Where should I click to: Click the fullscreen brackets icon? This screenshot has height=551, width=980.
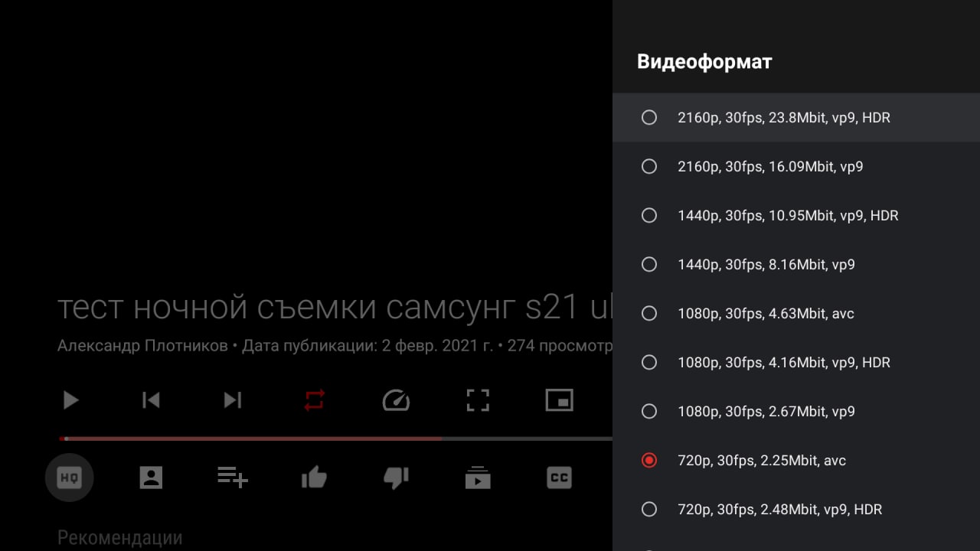click(478, 400)
